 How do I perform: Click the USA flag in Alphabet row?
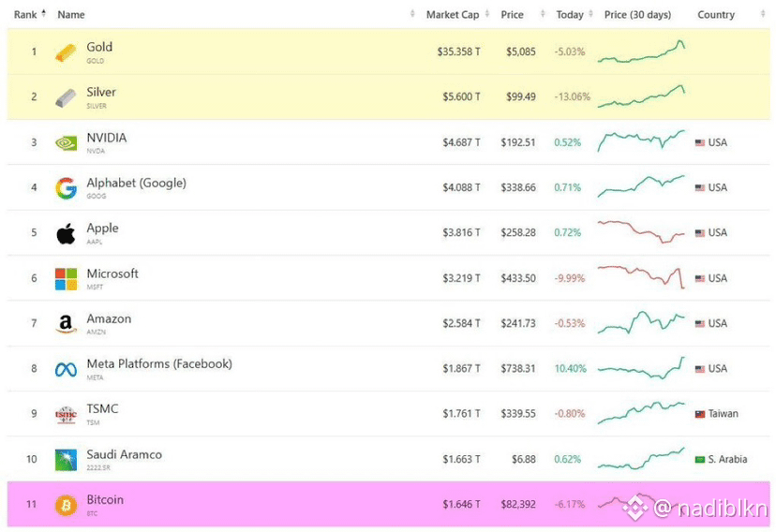tap(700, 188)
